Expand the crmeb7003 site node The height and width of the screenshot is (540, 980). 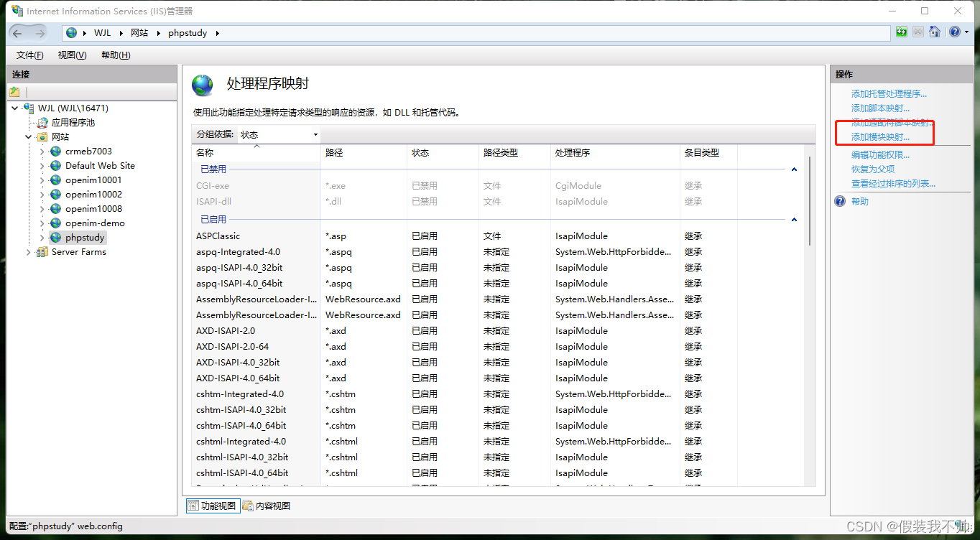click(x=42, y=151)
